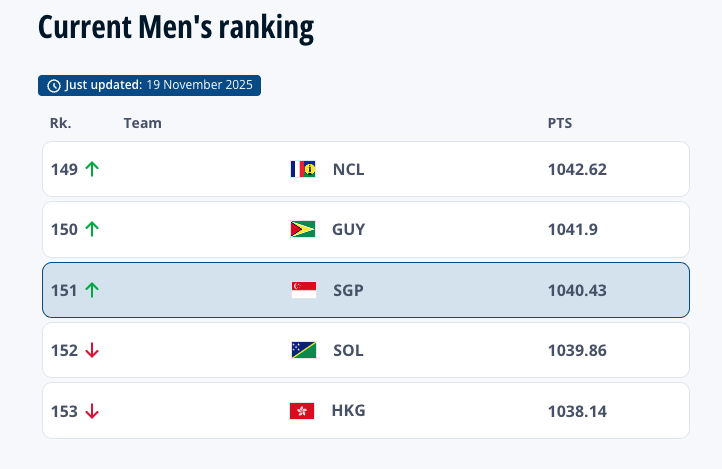Click the green up arrow beside rank 151
Viewport: 722px width, 469px height.
pyautogui.click(x=92, y=290)
